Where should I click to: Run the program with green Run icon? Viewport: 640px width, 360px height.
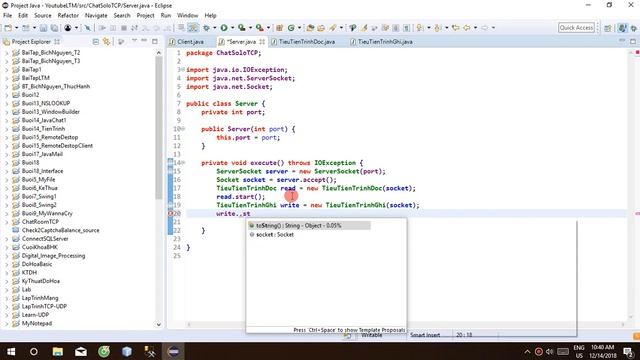(224, 28)
